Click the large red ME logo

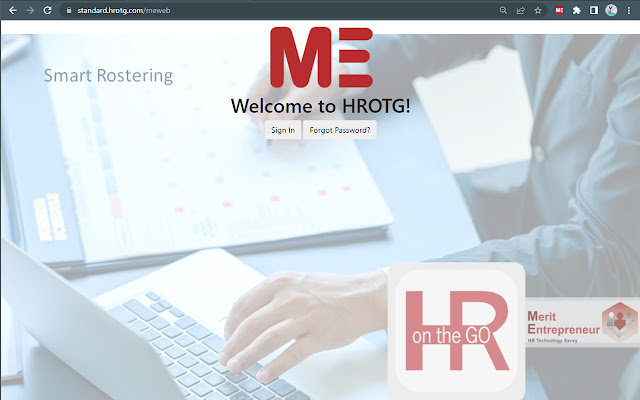(321, 57)
